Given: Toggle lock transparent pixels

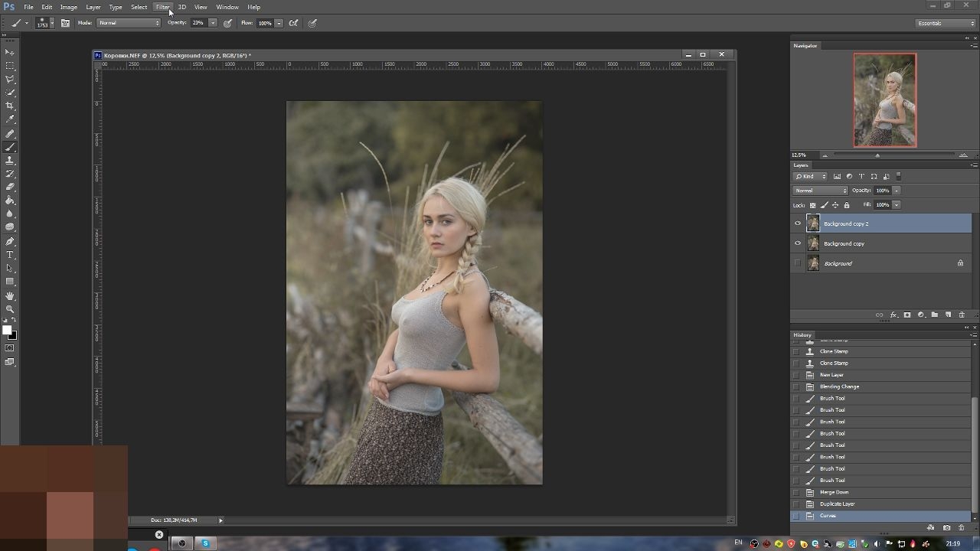Looking at the screenshot, I should (x=813, y=205).
